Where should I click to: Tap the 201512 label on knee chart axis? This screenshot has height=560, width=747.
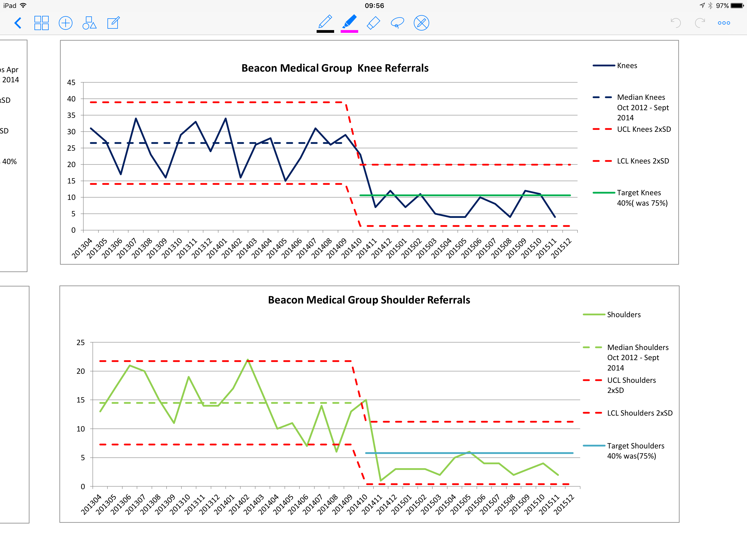pos(561,248)
